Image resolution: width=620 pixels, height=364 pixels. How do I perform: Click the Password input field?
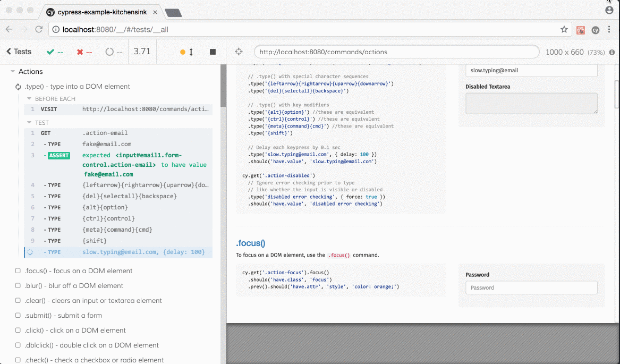click(531, 287)
